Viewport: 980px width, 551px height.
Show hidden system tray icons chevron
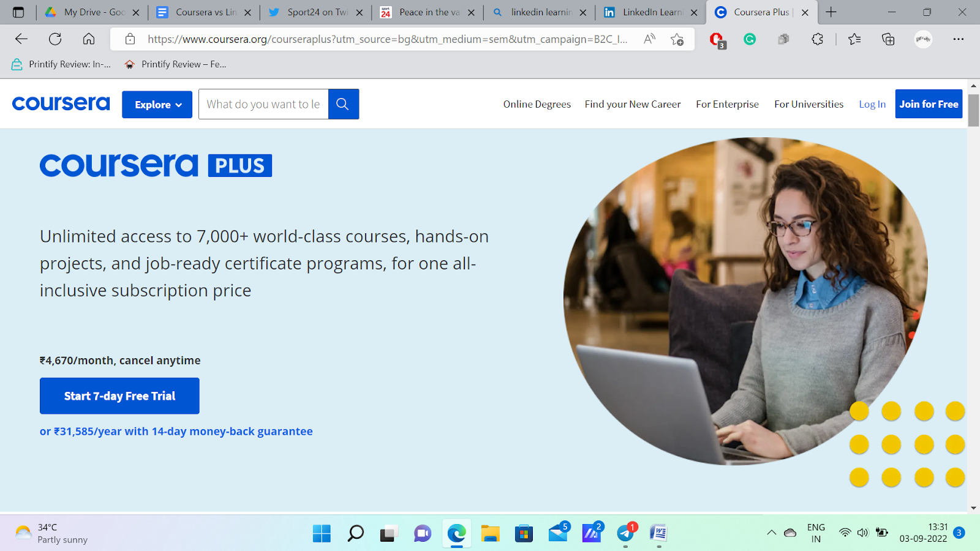(x=771, y=533)
